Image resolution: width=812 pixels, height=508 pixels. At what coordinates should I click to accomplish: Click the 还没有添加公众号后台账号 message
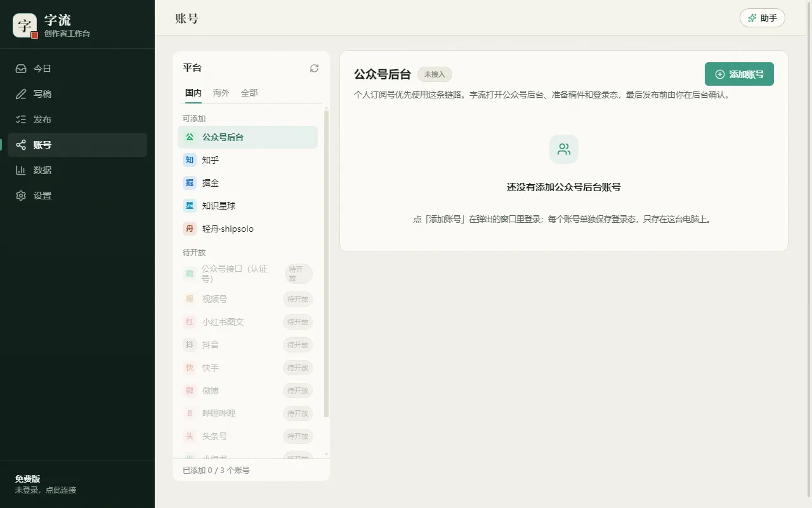click(564, 187)
